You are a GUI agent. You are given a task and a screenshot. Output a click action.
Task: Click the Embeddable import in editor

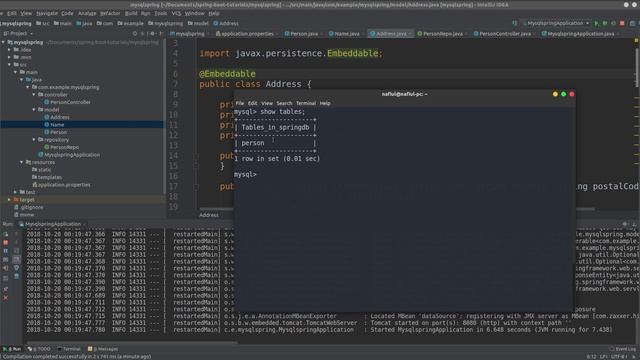pos(353,53)
